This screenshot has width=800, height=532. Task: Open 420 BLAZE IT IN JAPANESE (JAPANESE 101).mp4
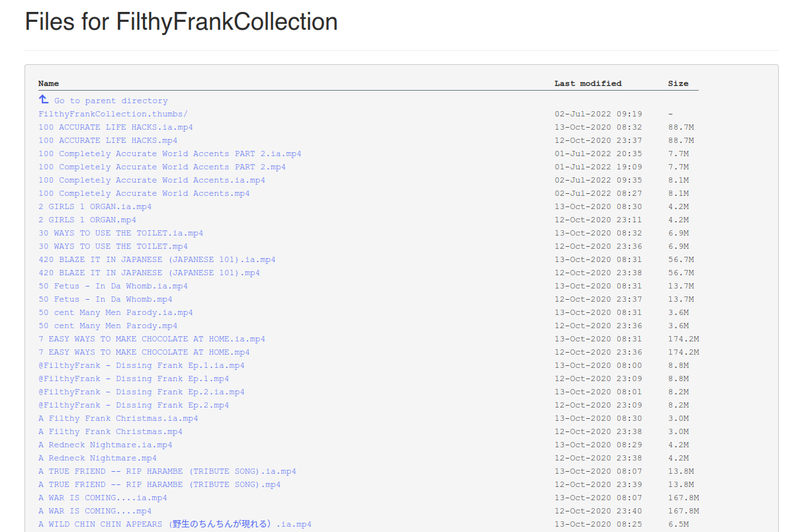[149, 273]
